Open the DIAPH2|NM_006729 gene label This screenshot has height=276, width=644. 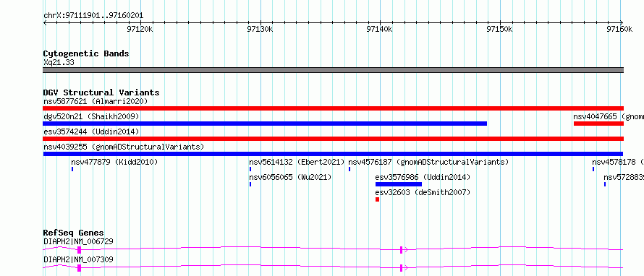point(78,241)
